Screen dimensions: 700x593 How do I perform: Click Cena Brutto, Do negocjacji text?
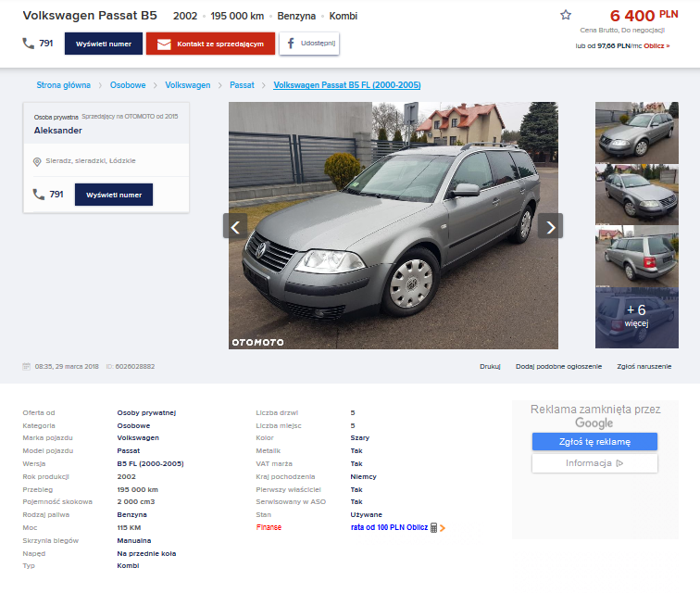coord(622,30)
